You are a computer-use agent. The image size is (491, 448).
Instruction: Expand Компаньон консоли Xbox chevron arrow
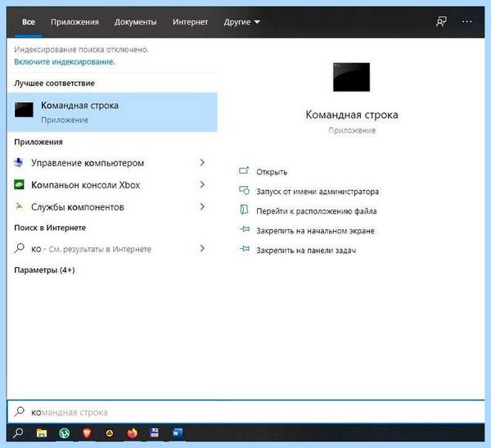pyautogui.click(x=202, y=184)
